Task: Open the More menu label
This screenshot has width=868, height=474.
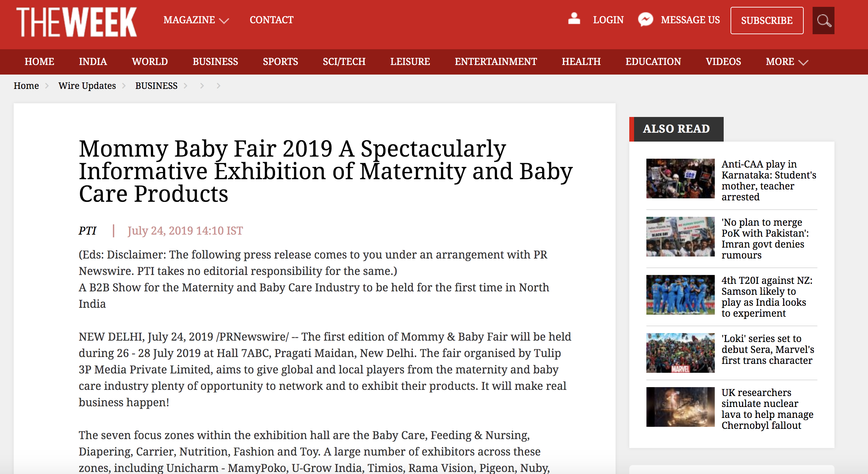Action: point(780,62)
